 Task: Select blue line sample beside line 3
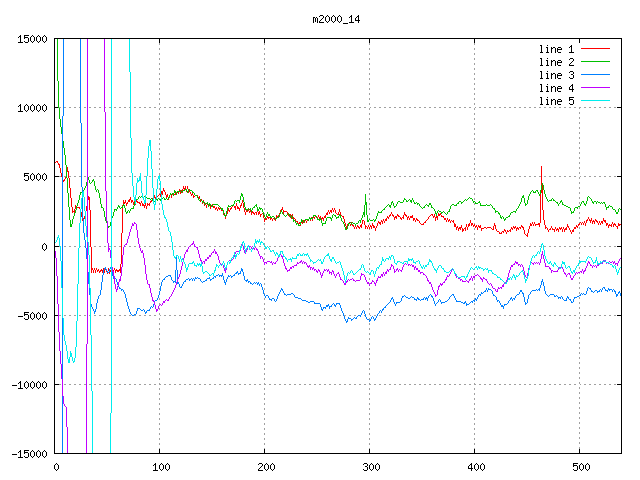(x=596, y=75)
